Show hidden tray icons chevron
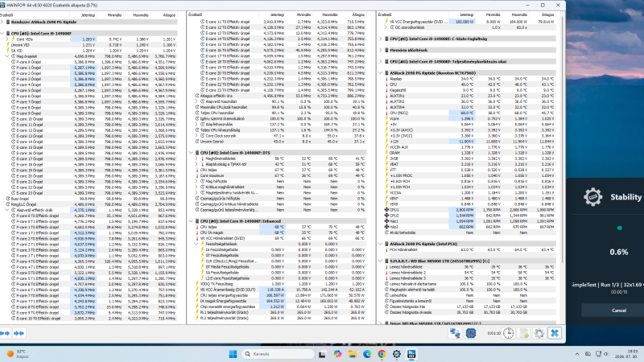The height and width of the screenshot is (362, 644). click(577, 354)
